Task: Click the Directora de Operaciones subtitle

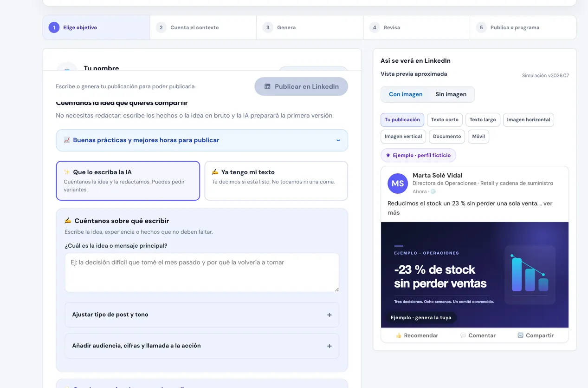Action: tap(483, 183)
